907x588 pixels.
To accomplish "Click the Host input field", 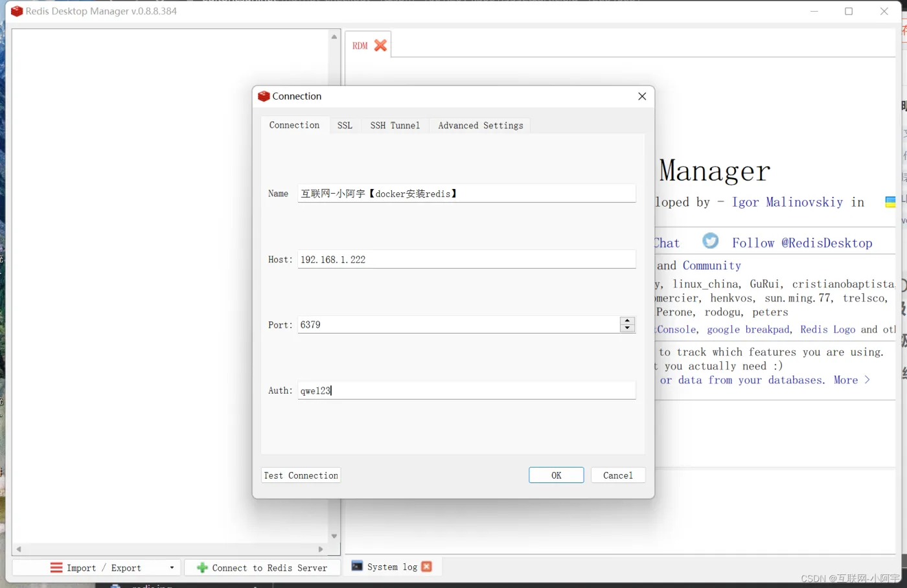I will tap(466, 260).
